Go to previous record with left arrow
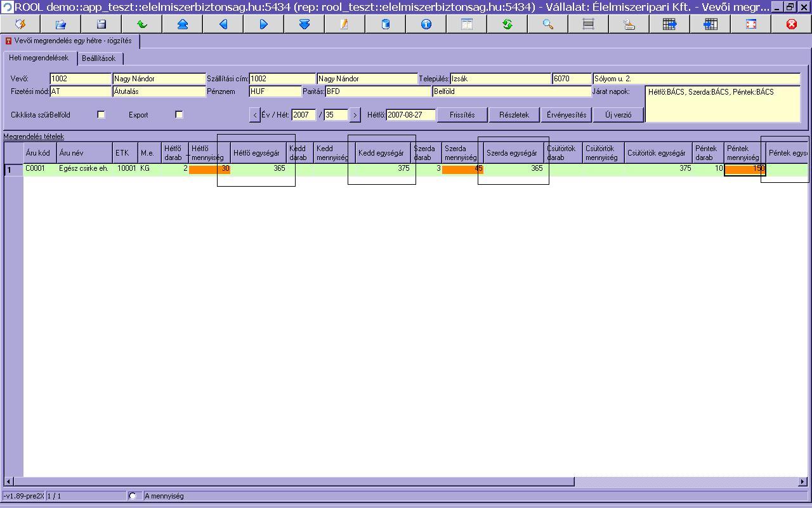812x508 pixels. [x=223, y=24]
